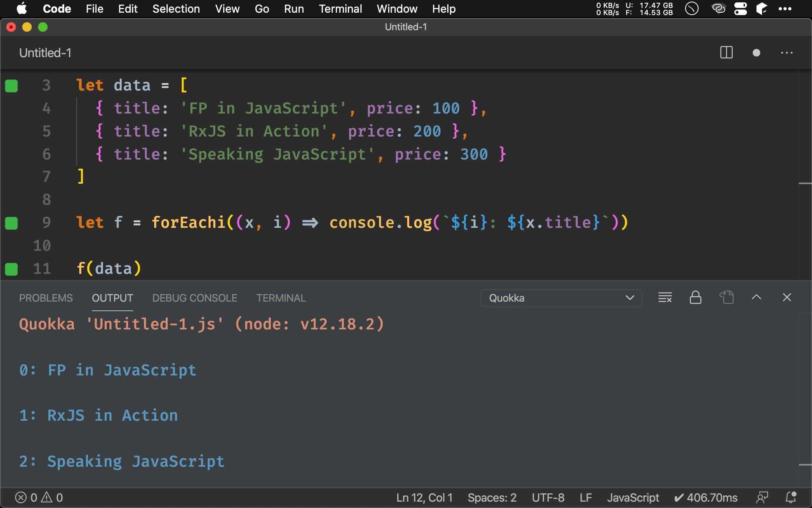This screenshot has height=508, width=812.
Task: Click the price value 300 in code
Action: click(474, 154)
